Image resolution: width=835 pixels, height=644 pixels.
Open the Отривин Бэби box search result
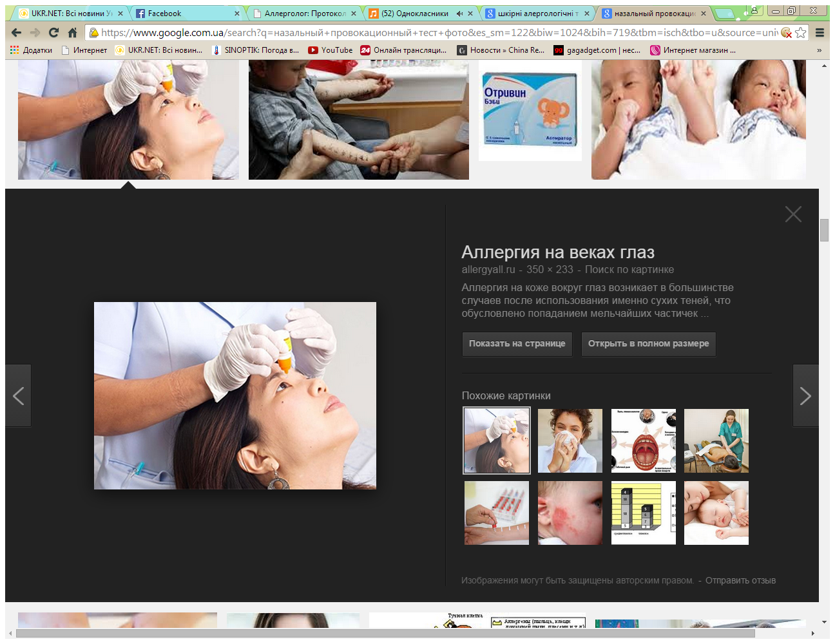[530, 111]
